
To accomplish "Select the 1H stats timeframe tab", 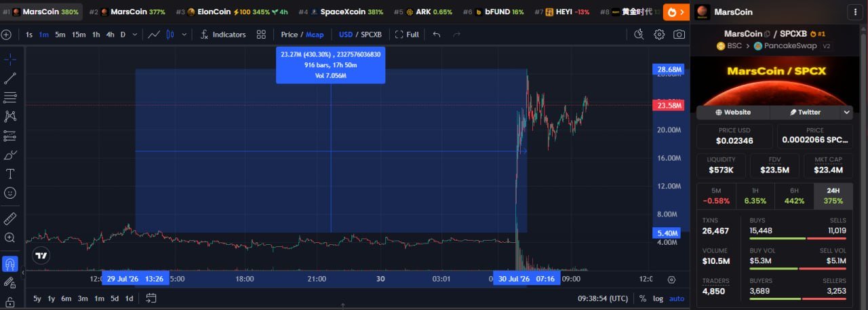I will click(x=755, y=195).
